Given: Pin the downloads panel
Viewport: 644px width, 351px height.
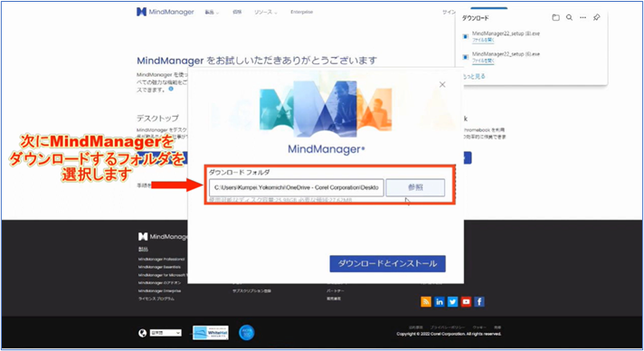Looking at the screenshot, I should [x=597, y=18].
